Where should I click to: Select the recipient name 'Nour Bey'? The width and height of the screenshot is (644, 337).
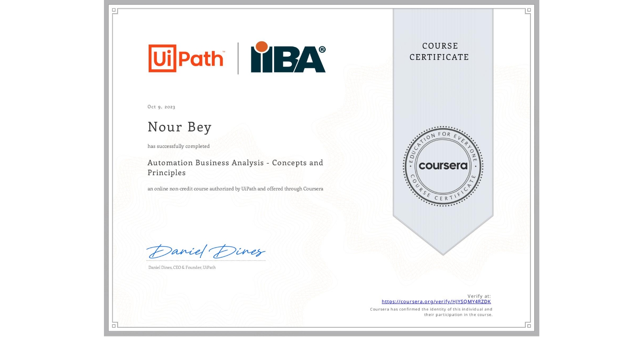click(x=180, y=127)
